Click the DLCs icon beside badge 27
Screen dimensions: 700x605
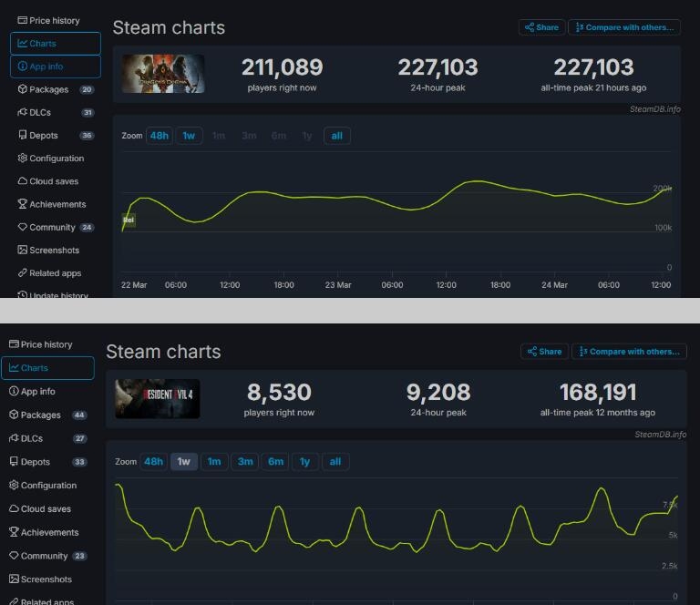pos(14,438)
